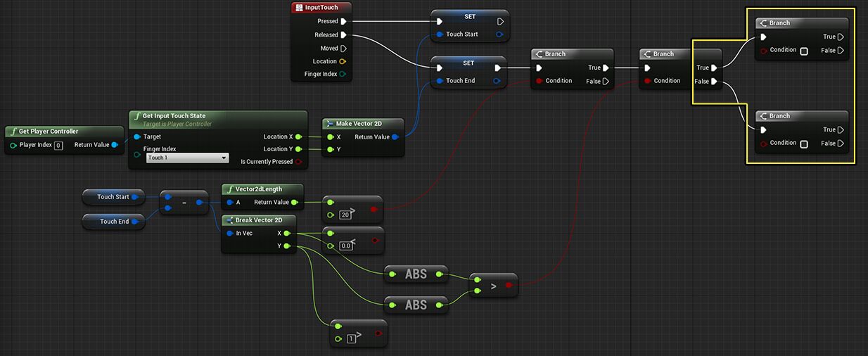Click the Make Vector 2D node icon
Viewport: 868px width, 356px height.
click(x=329, y=124)
